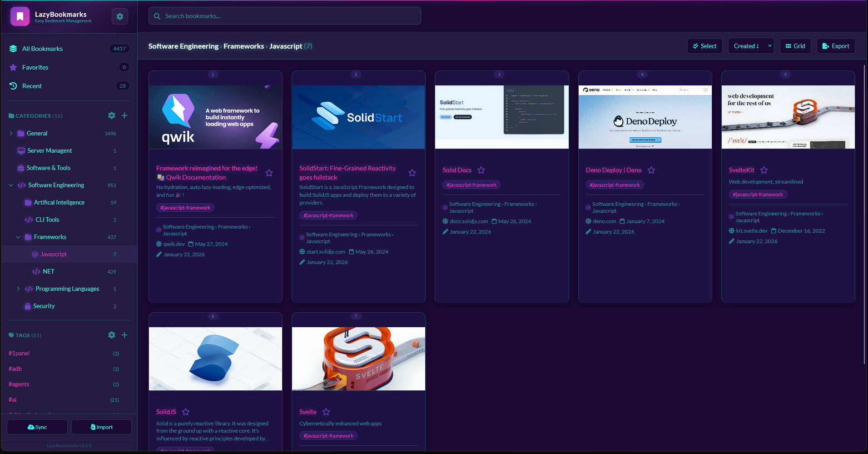The image size is (868, 454).
Task: Open the SvelteKit card thumbnail
Action: point(788,117)
